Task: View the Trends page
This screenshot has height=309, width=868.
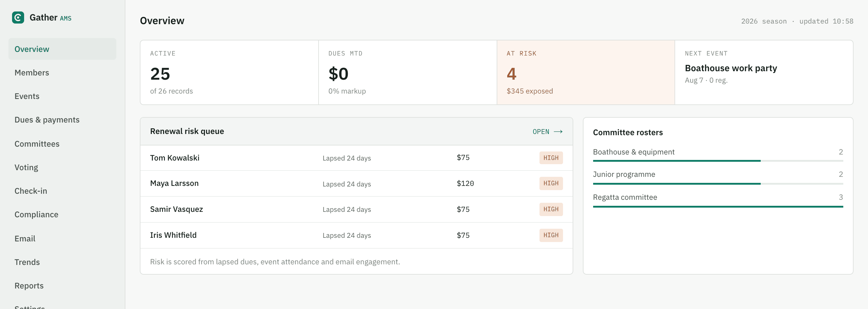Action: coord(62,262)
